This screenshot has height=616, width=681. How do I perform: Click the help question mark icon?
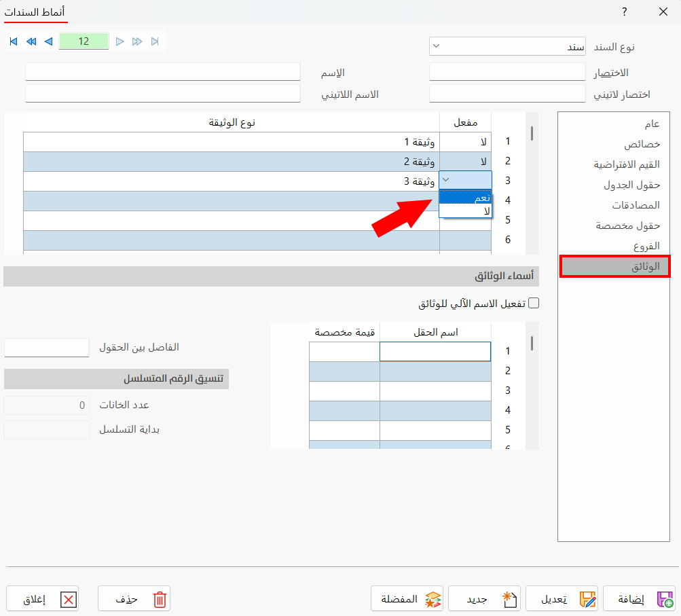[x=625, y=12]
